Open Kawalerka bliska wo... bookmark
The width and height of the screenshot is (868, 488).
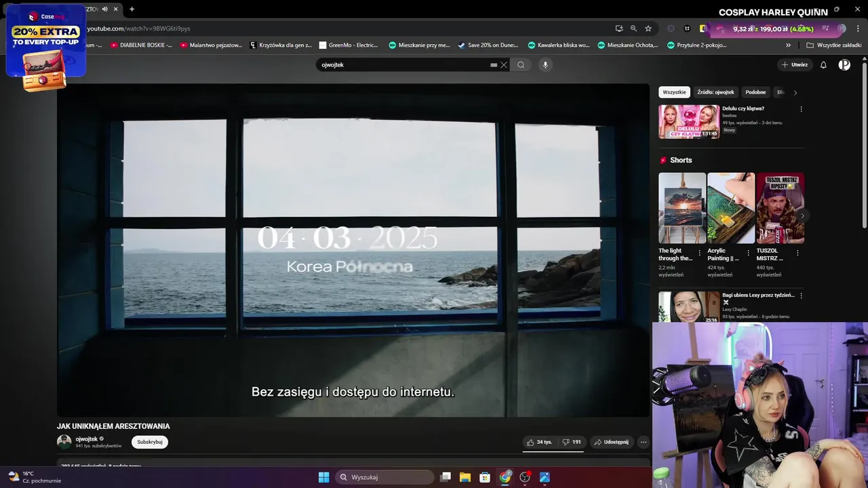(558, 45)
